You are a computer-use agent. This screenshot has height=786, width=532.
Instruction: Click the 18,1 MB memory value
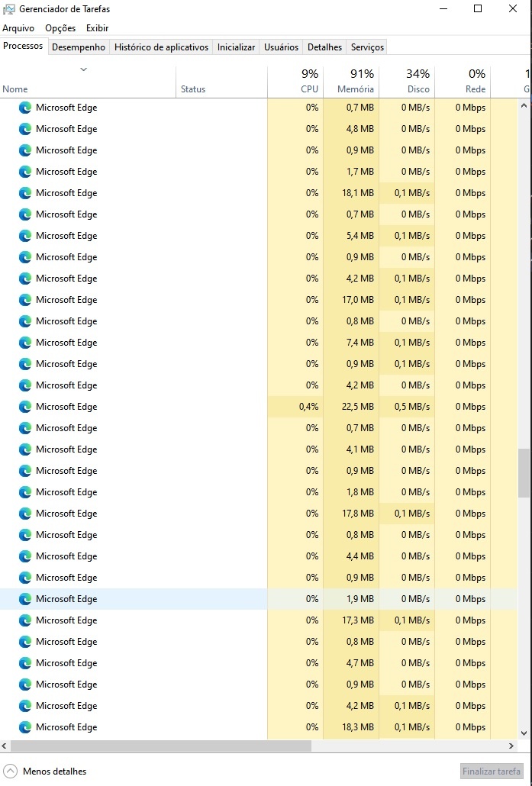[358, 193]
